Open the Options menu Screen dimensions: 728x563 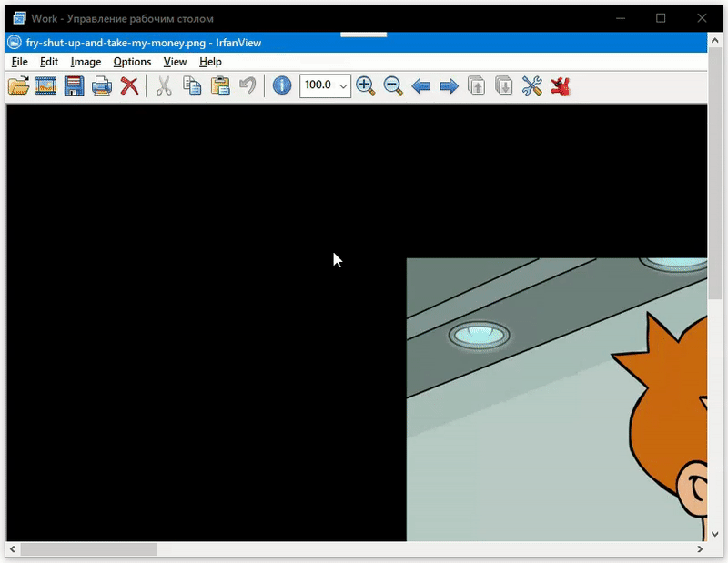pos(132,62)
